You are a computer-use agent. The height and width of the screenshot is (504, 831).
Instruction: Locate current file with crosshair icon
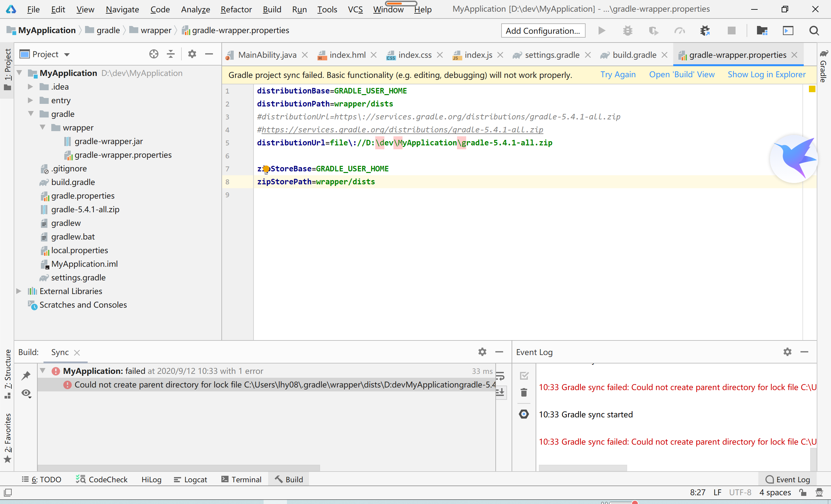tap(154, 54)
